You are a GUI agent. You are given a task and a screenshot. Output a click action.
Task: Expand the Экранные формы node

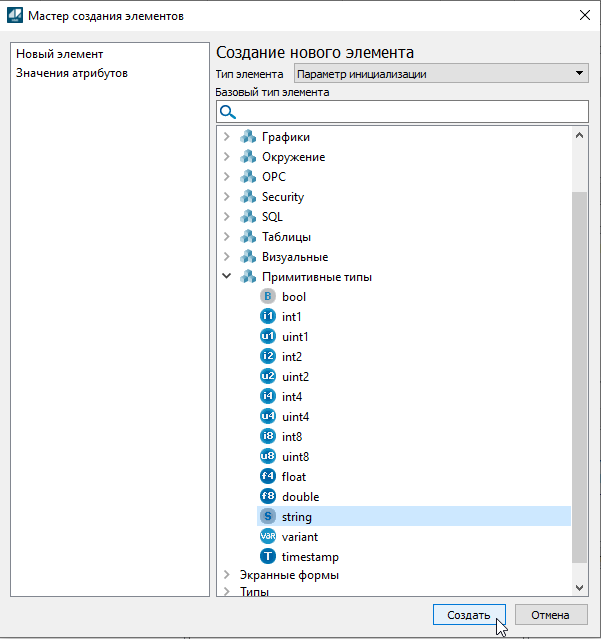(226, 575)
